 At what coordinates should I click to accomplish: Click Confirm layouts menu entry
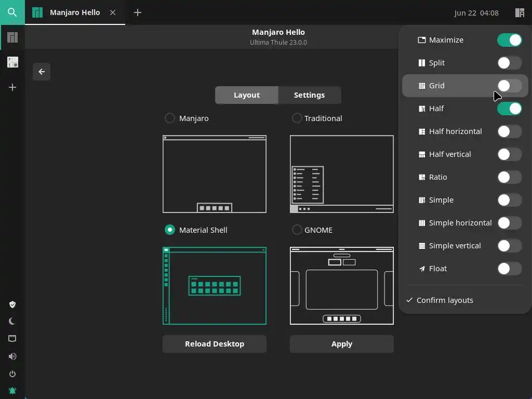(465, 300)
